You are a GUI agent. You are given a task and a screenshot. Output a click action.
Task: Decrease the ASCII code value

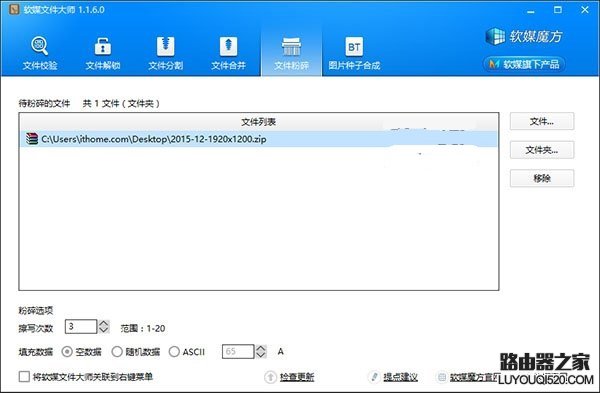click(261, 355)
